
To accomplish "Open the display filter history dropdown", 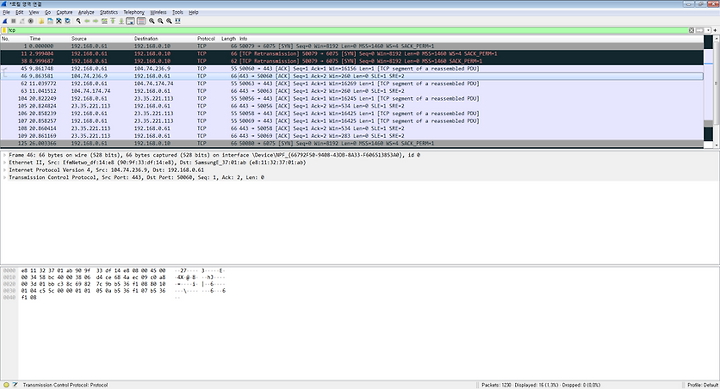I will (x=708, y=30).
